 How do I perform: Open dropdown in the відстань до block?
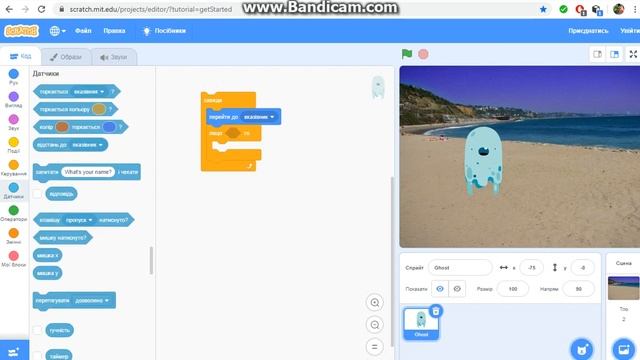click(87, 145)
